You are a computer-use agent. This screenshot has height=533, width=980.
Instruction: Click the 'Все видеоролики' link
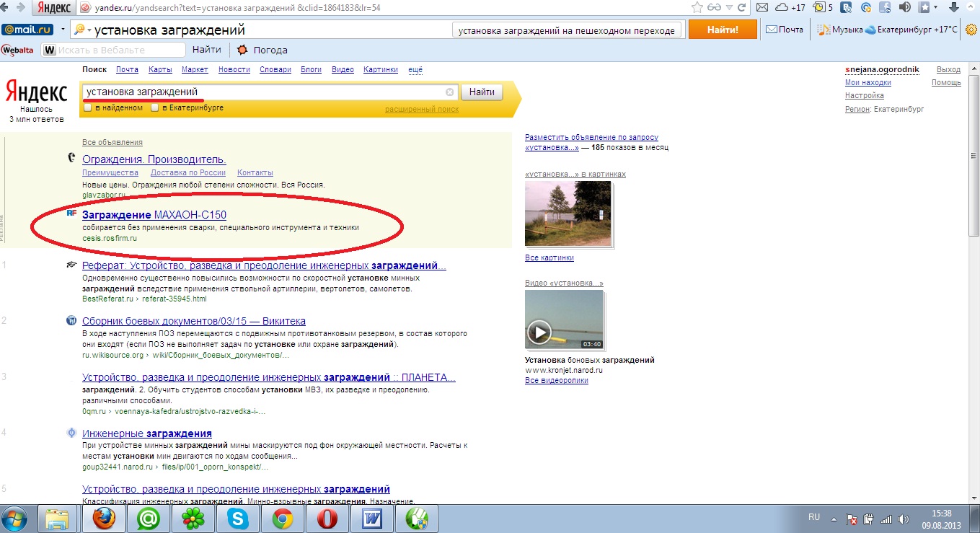click(557, 380)
